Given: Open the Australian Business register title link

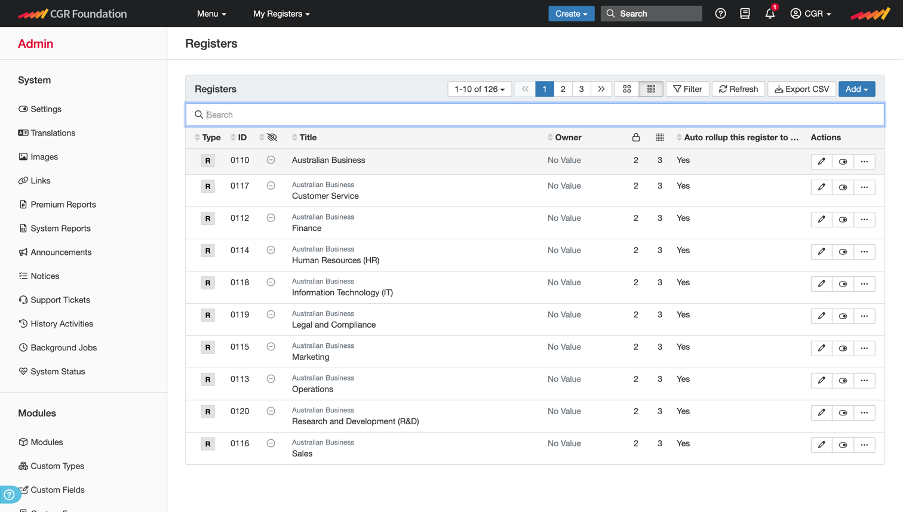Looking at the screenshot, I should tap(329, 160).
